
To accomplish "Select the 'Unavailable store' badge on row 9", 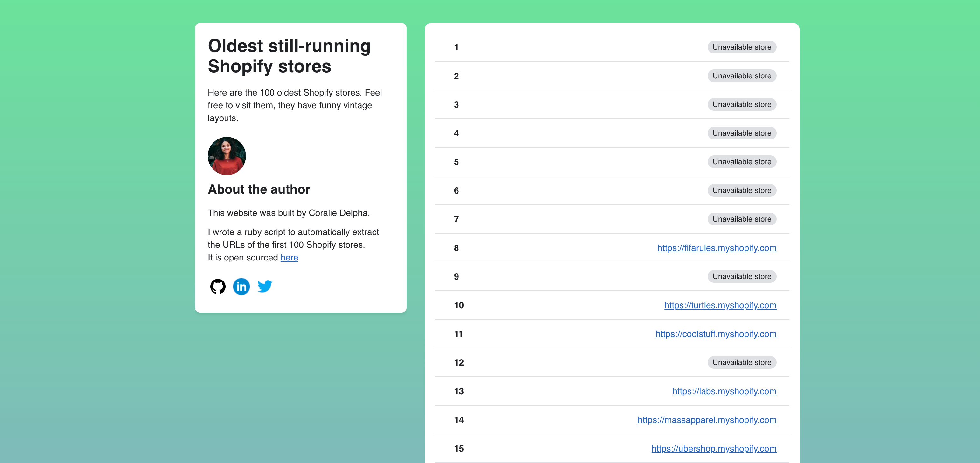I will (741, 276).
